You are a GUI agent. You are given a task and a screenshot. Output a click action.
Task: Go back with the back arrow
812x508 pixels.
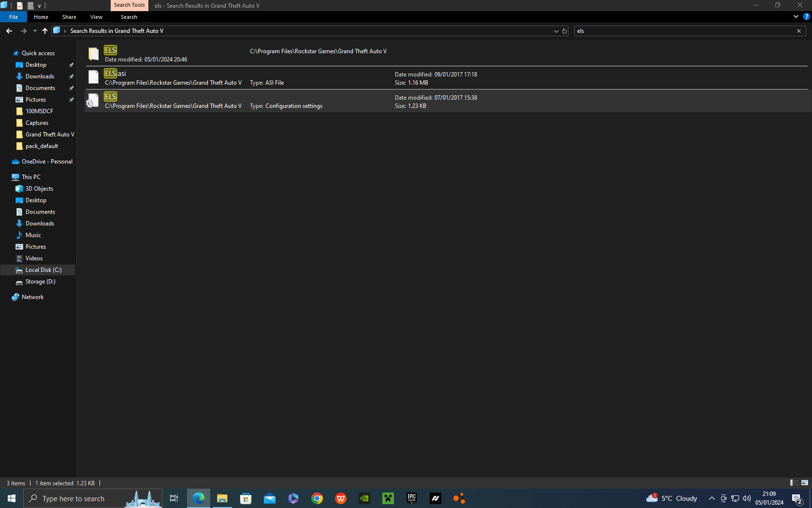9,31
